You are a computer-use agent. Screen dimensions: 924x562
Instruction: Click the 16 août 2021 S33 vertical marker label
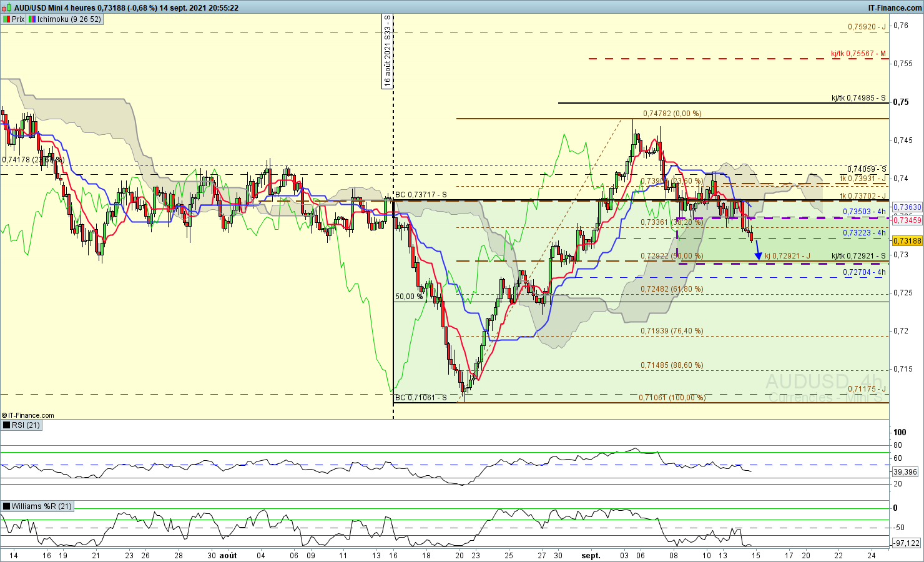[388, 51]
